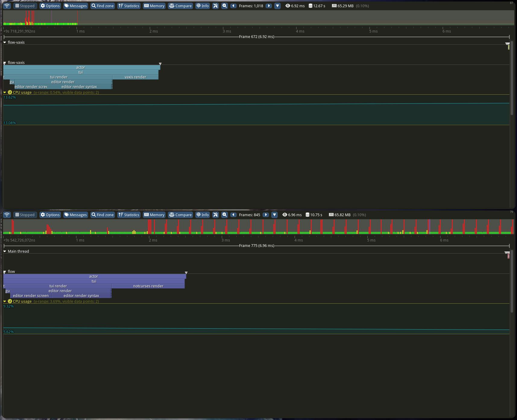The width and height of the screenshot is (517, 420).
Task: Click the connection wifi icon in bottom window
Action: tap(7, 215)
